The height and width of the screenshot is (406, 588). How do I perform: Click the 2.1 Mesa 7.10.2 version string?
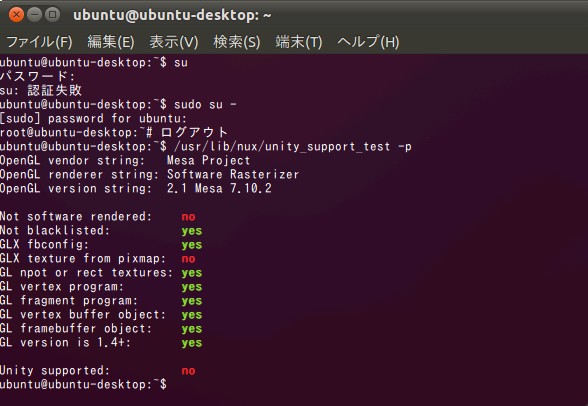(219, 188)
